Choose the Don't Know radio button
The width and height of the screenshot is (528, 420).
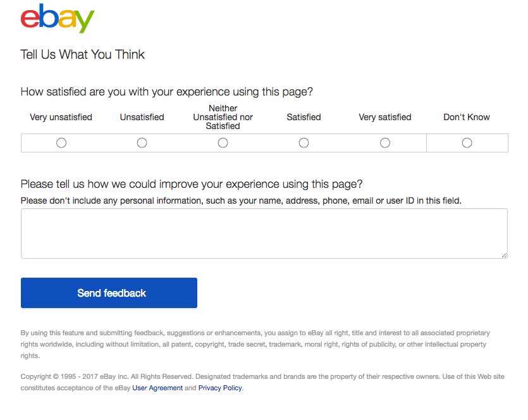[467, 143]
